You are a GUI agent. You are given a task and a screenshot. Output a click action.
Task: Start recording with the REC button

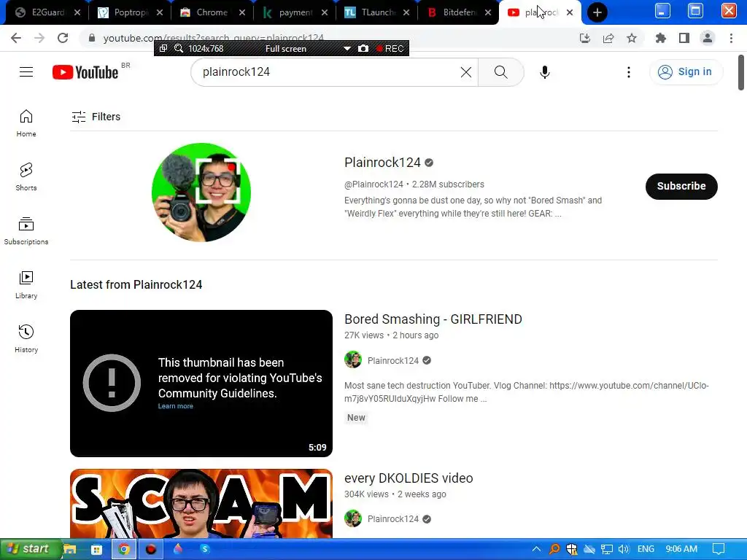pyautogui.click(x=390, y=49)
